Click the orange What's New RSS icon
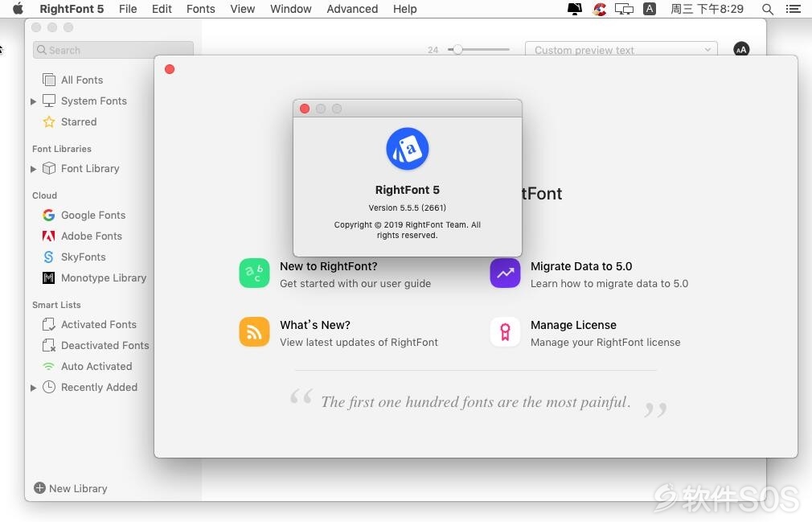The image size is (812, 522). pyautogui.click(x=254, y=332)
